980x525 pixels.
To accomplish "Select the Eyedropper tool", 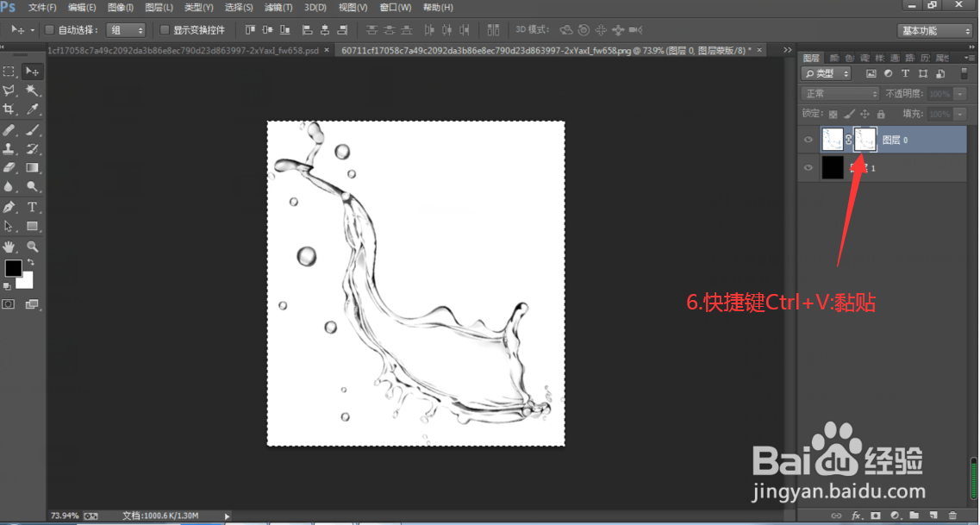I will click(33, 109).
